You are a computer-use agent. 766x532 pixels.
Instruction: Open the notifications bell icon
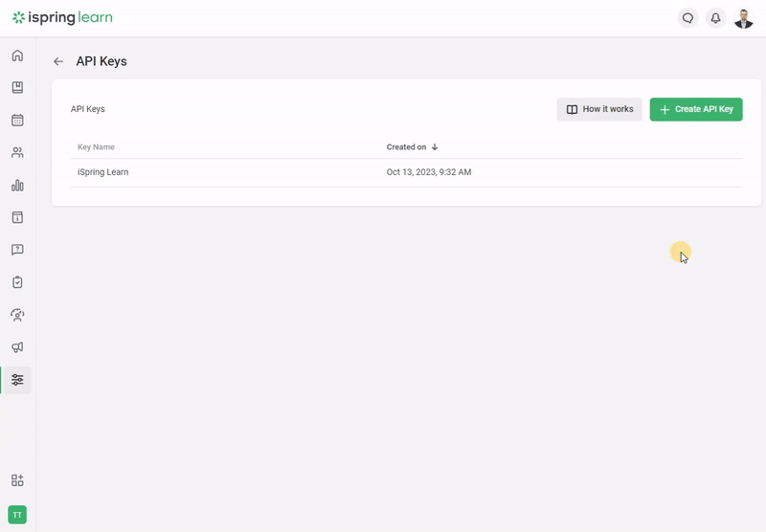point(715,18)
